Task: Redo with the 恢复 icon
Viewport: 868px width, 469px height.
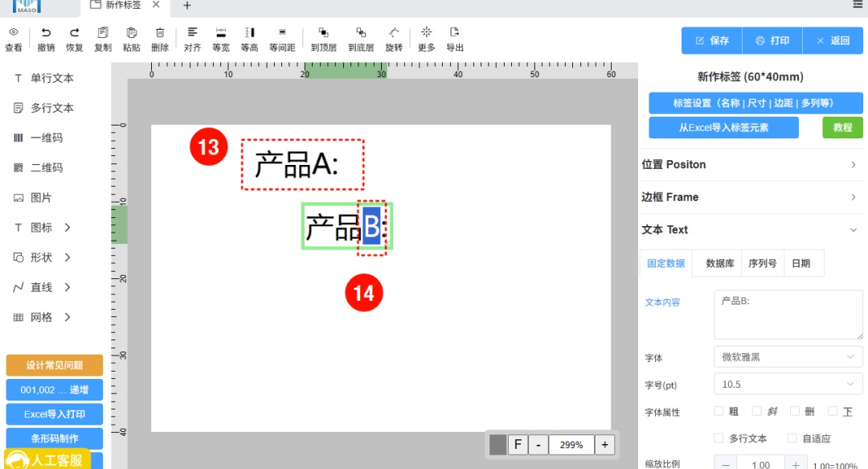Action: [74, 32]
